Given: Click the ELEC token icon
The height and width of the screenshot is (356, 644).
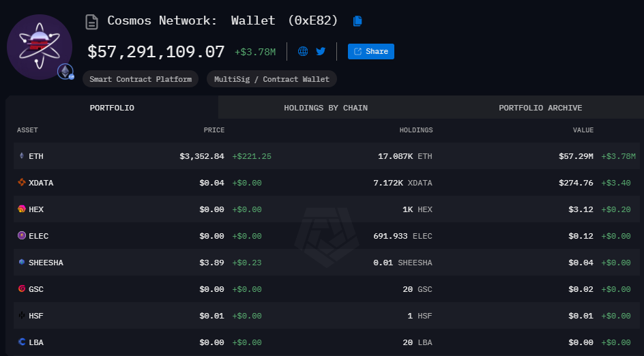Looking at the screenshot, I should point(21,236).
